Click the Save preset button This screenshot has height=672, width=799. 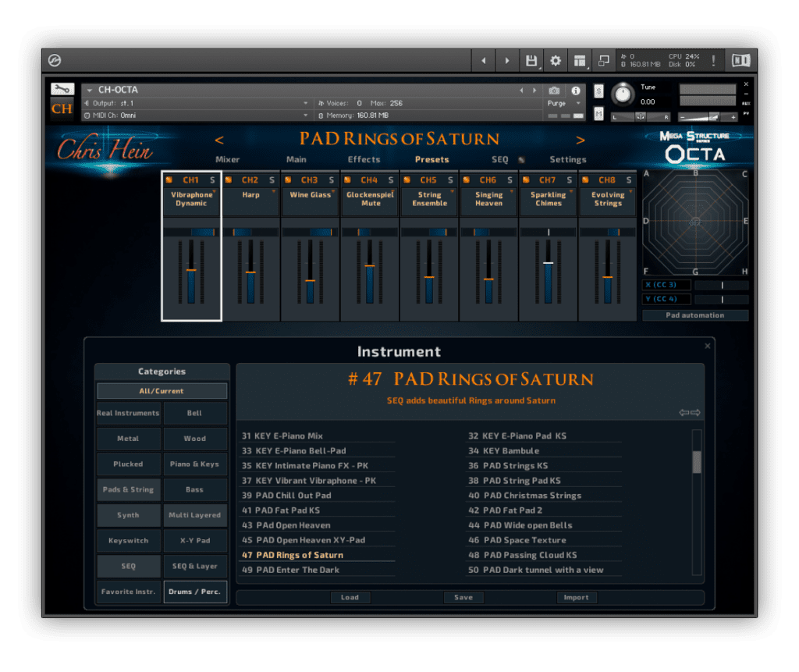point(463,597)
